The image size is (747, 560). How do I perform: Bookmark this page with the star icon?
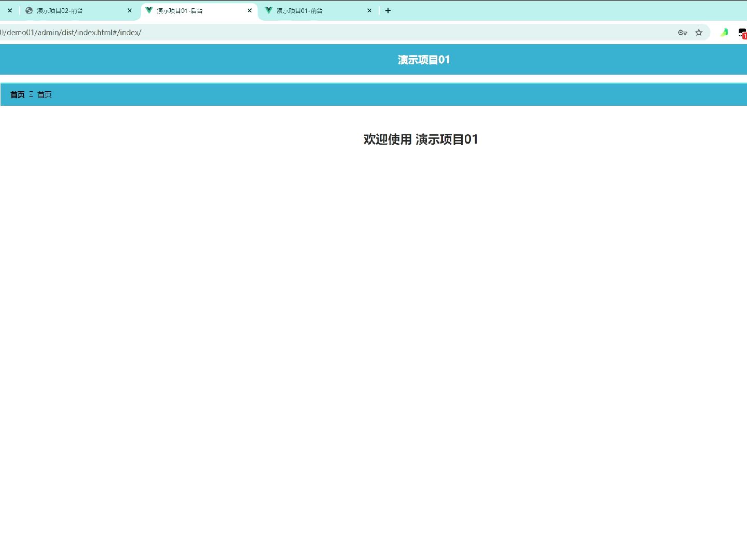[x=699, y=33]
